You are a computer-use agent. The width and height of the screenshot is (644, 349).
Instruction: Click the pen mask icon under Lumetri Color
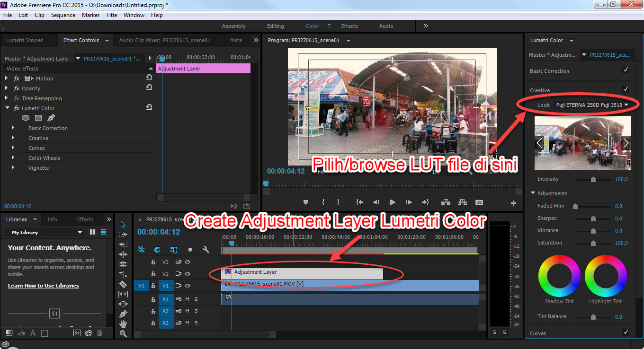pyautogui.click(x=51, y=118)
